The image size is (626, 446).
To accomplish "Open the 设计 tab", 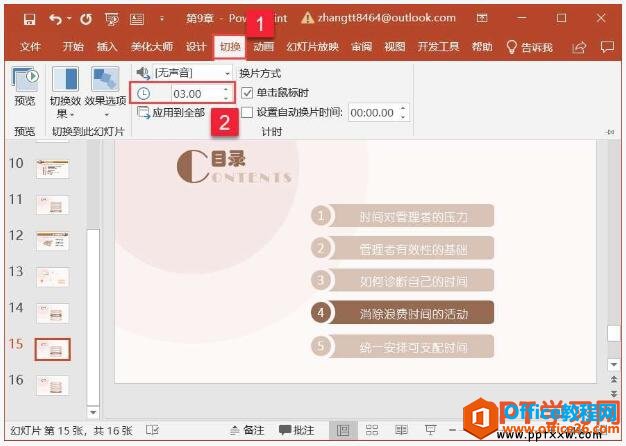I will tap(196, 47).
